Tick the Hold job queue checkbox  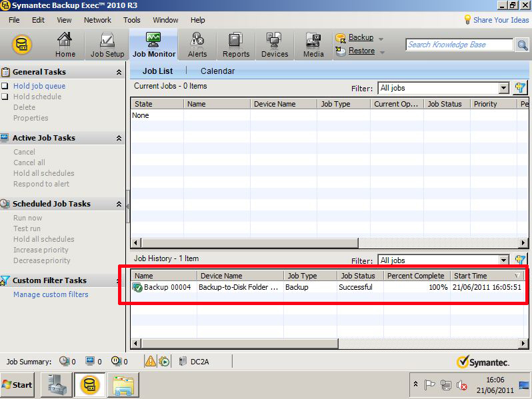5,86
